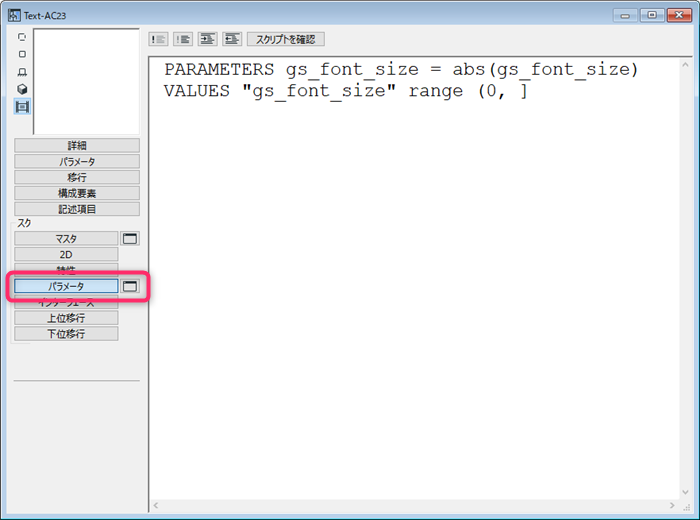This screenshot has width=700, height=520.
Task: Select the small rounded square view icon
Action: pos(22,54)
